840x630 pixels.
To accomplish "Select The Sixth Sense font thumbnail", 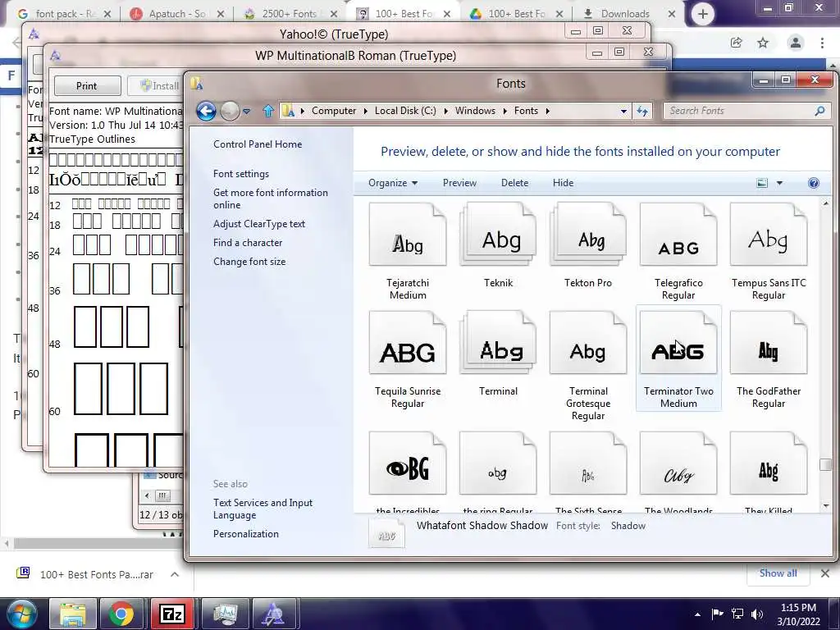I will (x=588, y=463).
